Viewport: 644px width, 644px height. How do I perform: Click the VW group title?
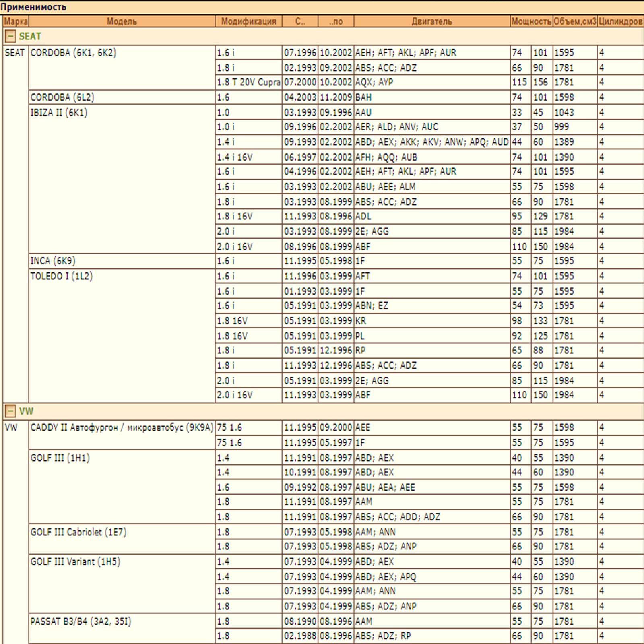tap(26, 411)
